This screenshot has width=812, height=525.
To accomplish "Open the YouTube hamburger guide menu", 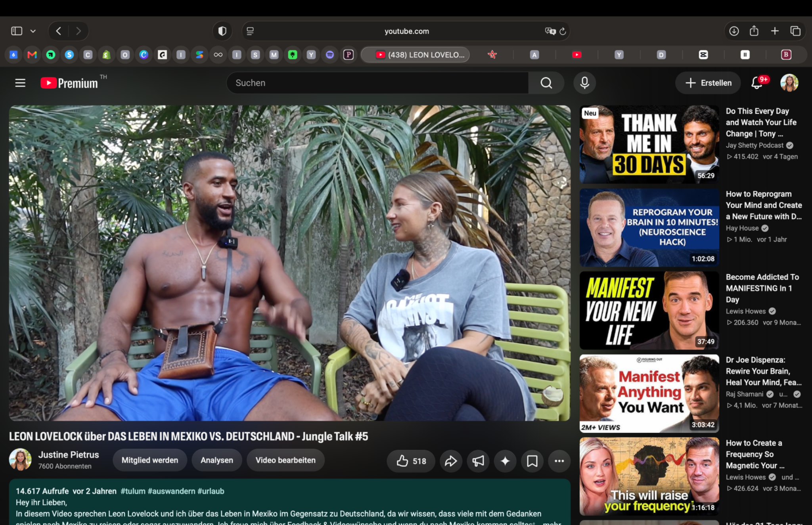I will point(20,83).
